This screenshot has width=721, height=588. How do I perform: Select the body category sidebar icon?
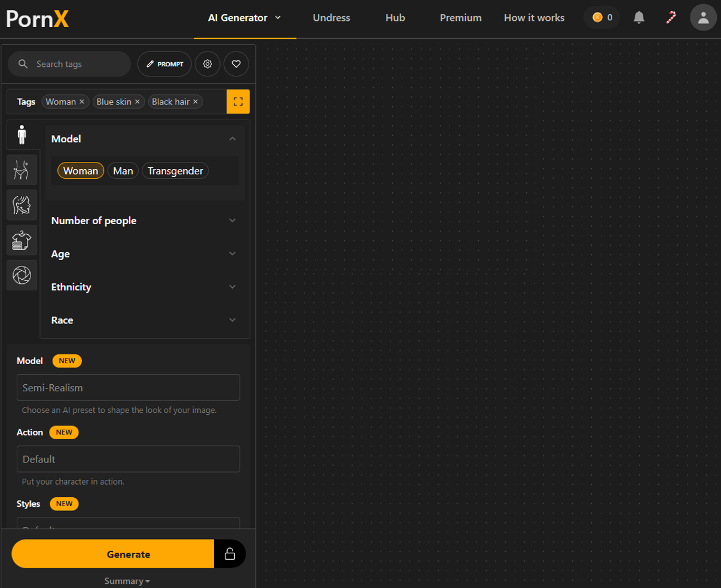click(x=22, y=170)
